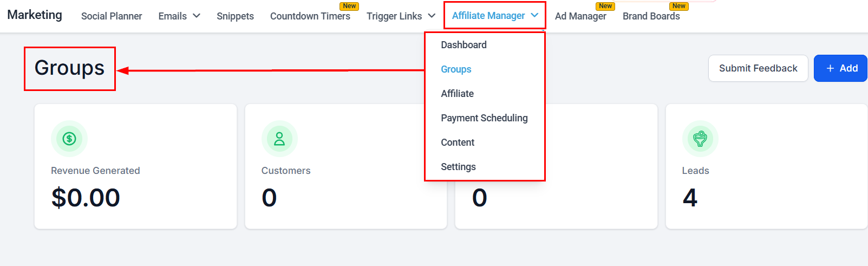
Task: Select Content in the dropdown menu
Action: (458, 142)
